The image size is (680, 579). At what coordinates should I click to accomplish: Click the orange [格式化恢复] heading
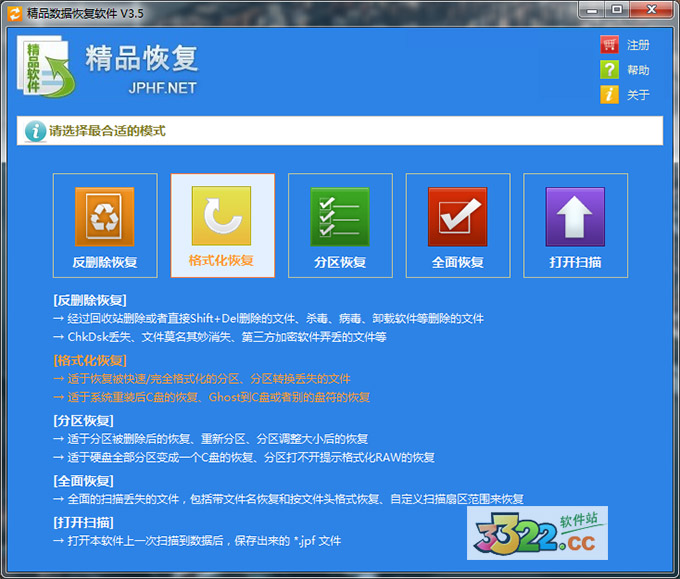90,360
